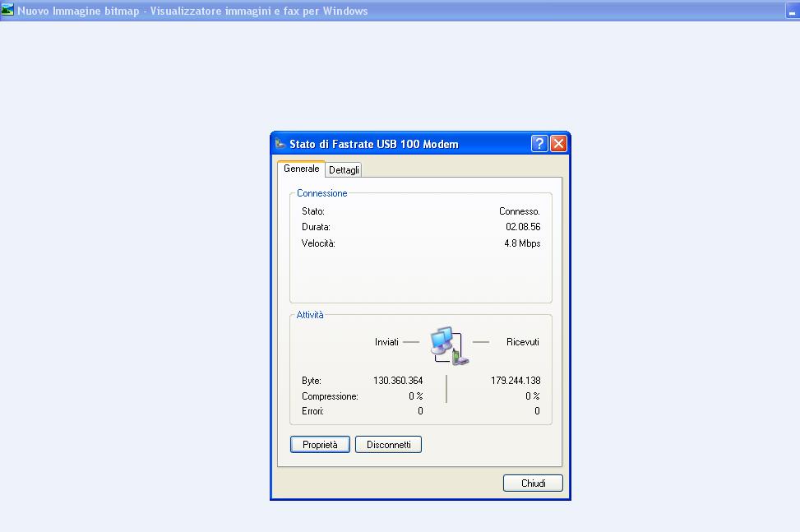
Task: Close the Fastrate modem dialog with red X
Action: [x=558, y=144]
